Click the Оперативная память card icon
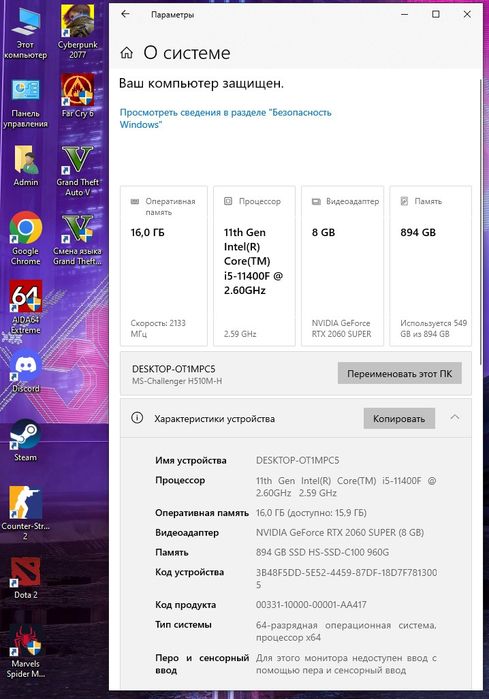The height and width of the screenshot is (699, 489). [x=135, y=201]
